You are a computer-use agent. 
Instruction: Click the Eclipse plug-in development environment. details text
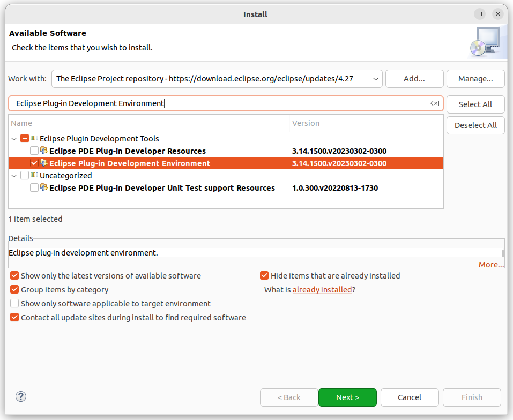84,253
